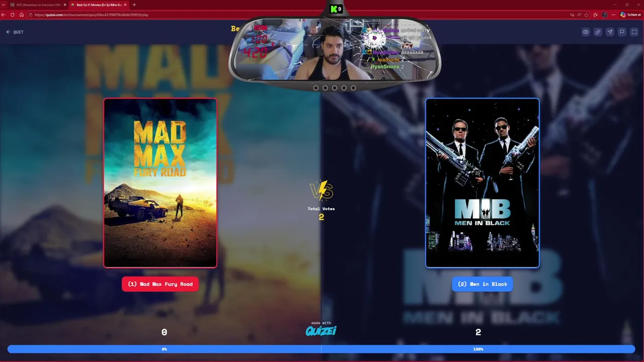Click the green Kick K logo
Viewport: 644px width, 362px height.
(334, 9)
